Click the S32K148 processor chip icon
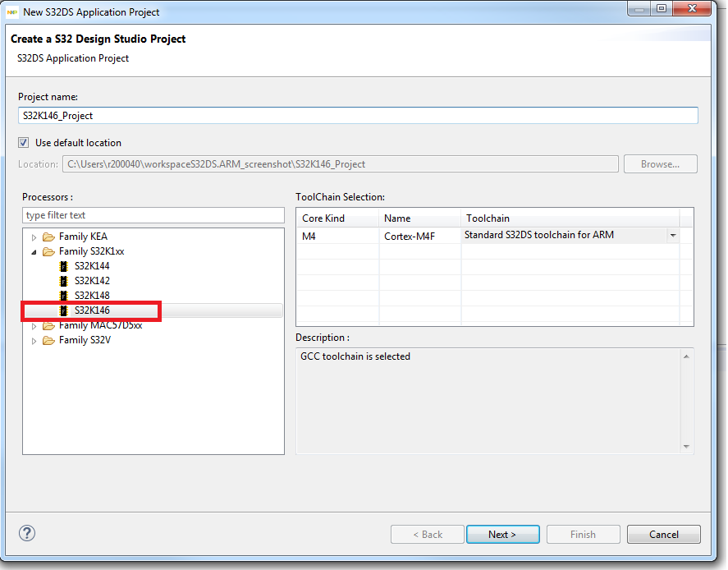 [63, 296]
